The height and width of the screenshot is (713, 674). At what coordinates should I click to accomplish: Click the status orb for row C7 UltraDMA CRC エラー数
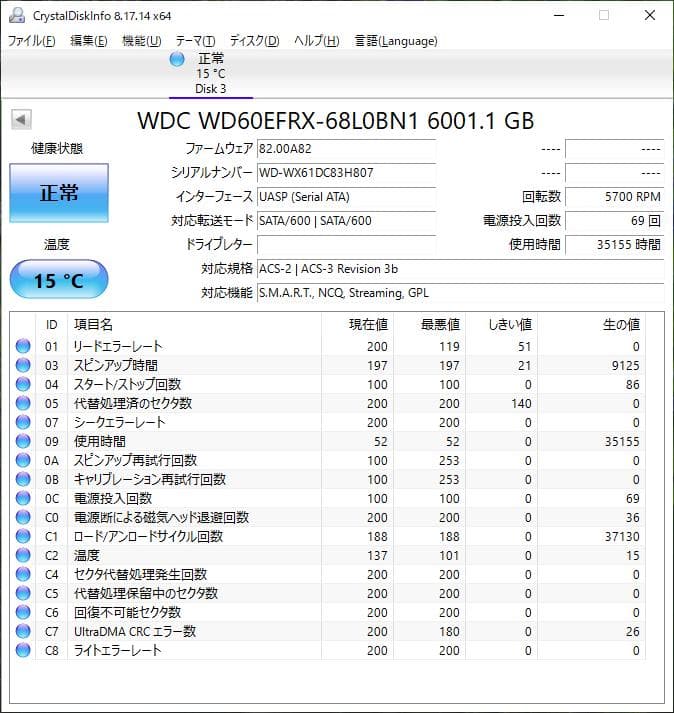[x=23, y=631]
